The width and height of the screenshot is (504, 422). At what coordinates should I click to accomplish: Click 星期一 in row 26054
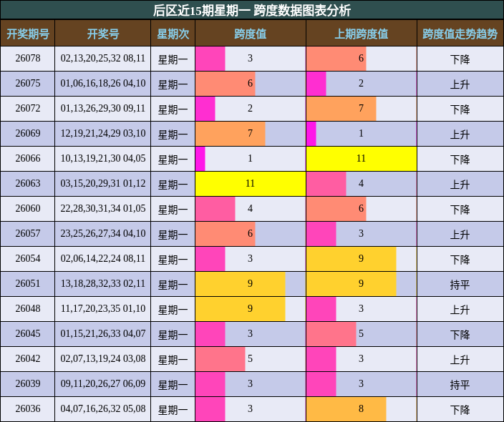tap(173, 260)
